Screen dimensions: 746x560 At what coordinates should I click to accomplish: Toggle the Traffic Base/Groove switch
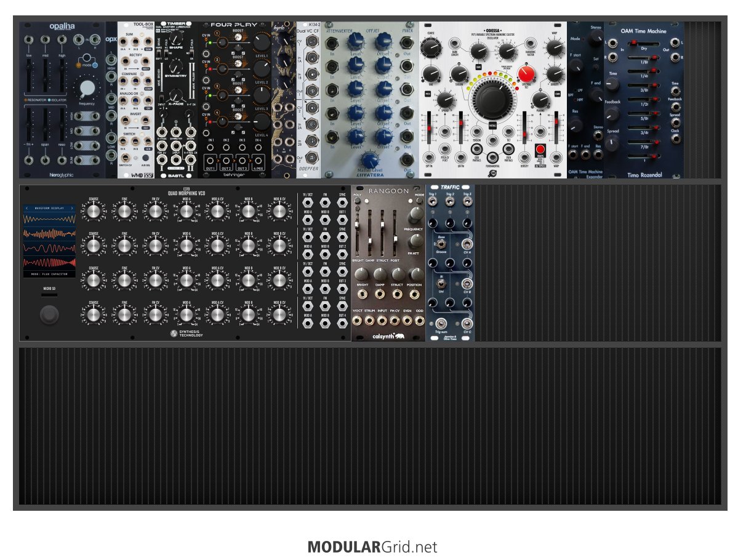click(441, 244)
